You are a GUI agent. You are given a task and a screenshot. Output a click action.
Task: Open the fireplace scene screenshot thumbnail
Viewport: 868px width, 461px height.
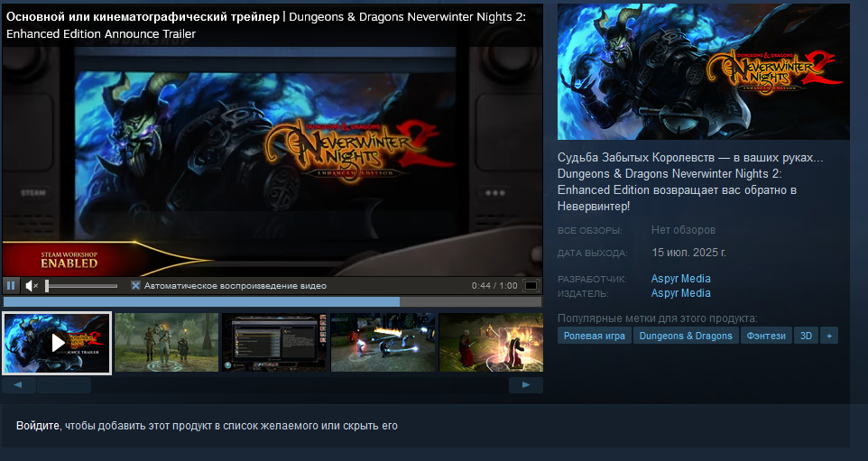(x=491, y=343)
